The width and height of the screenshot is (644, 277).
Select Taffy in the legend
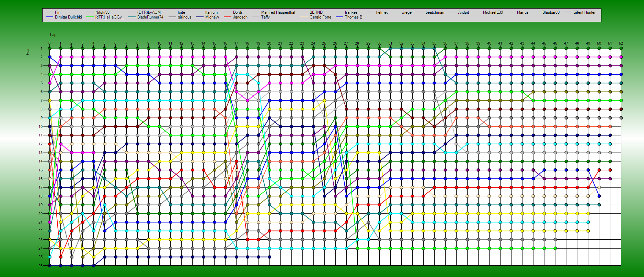(x=265, y=17)
